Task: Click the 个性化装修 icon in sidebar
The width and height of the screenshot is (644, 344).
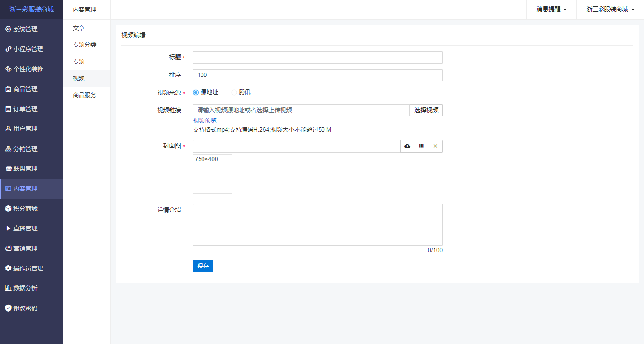Action: click(x=8, y=69)
